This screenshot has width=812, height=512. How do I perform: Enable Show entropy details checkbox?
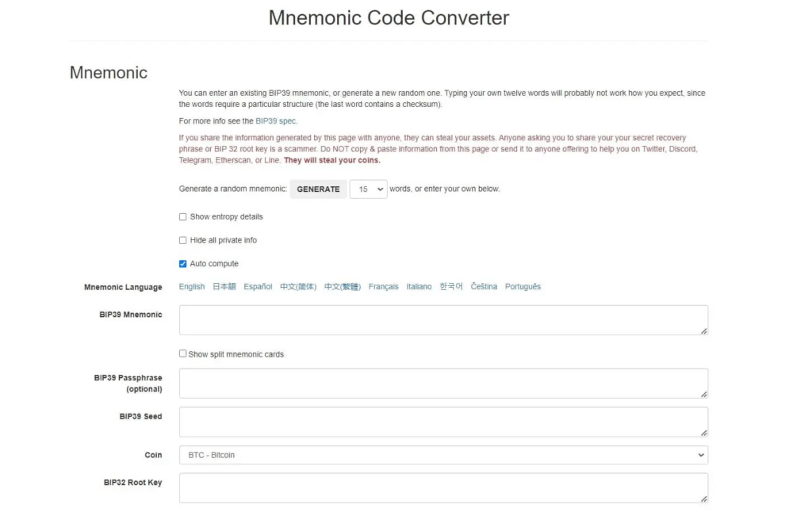click(183, 217)
